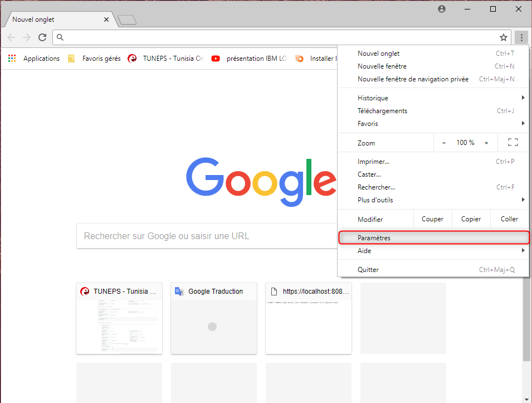532x403 pixels.
Task: Close the Nouvel onglet tab
Action: pyautogui.click(x=106, y=20)
